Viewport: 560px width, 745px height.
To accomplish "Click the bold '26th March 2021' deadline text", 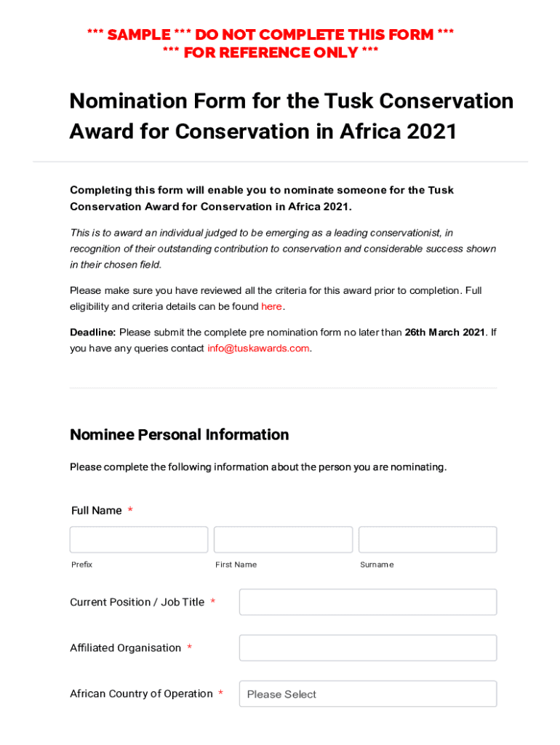I will (x=444, y=332).
